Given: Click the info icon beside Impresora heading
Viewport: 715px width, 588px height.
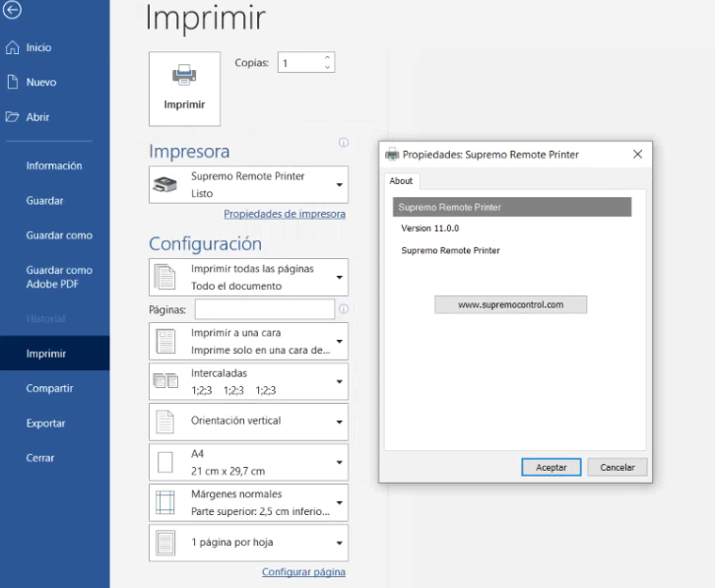Looking at the screenshot, I should [344, 143].
